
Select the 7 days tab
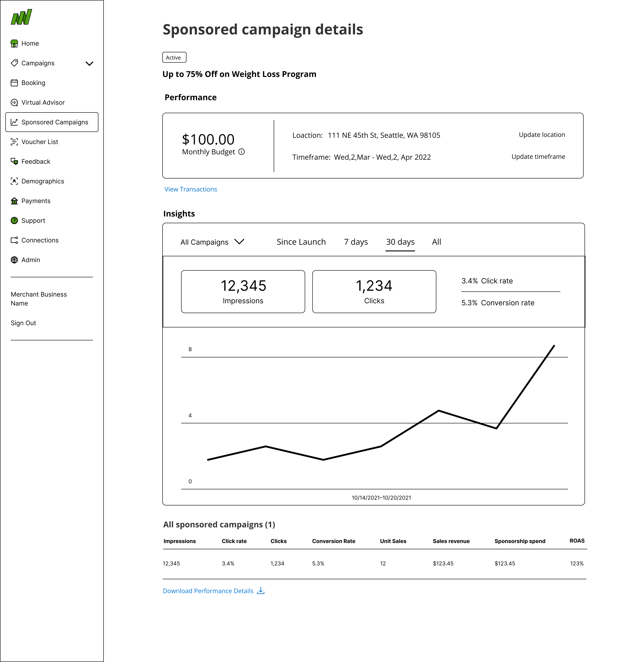[x=356, y=242]
